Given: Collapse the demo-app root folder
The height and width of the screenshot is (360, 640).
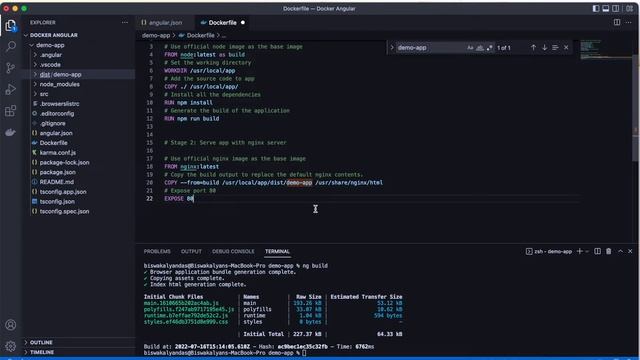Looking at the screenshot, I should click(x=50, y=45).
